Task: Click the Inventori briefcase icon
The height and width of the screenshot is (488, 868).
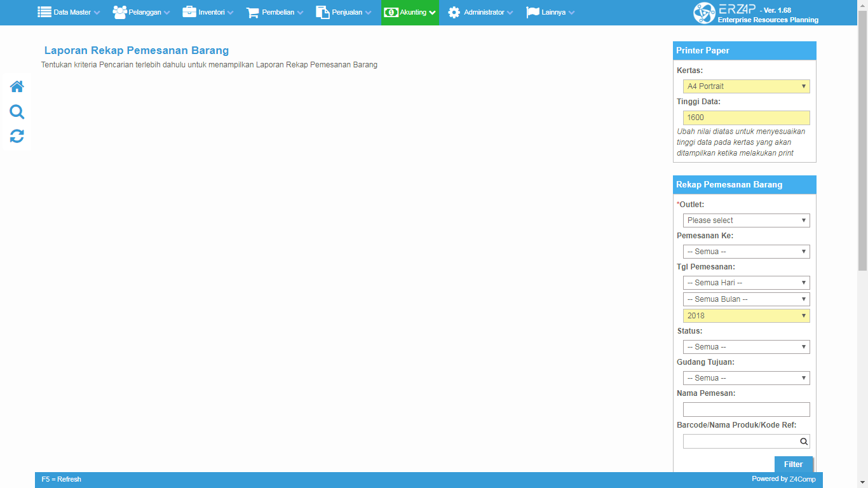Action: [x=189, y=12]
